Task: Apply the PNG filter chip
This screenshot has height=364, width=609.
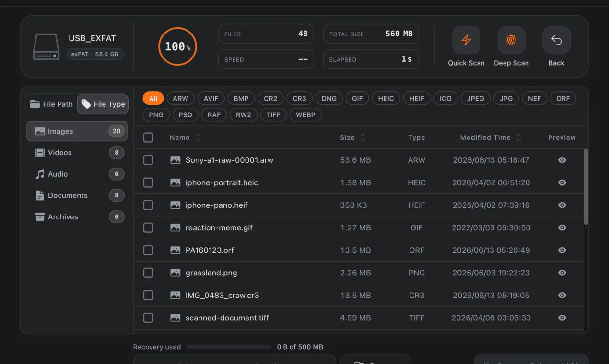Action: tap(156, 115)
